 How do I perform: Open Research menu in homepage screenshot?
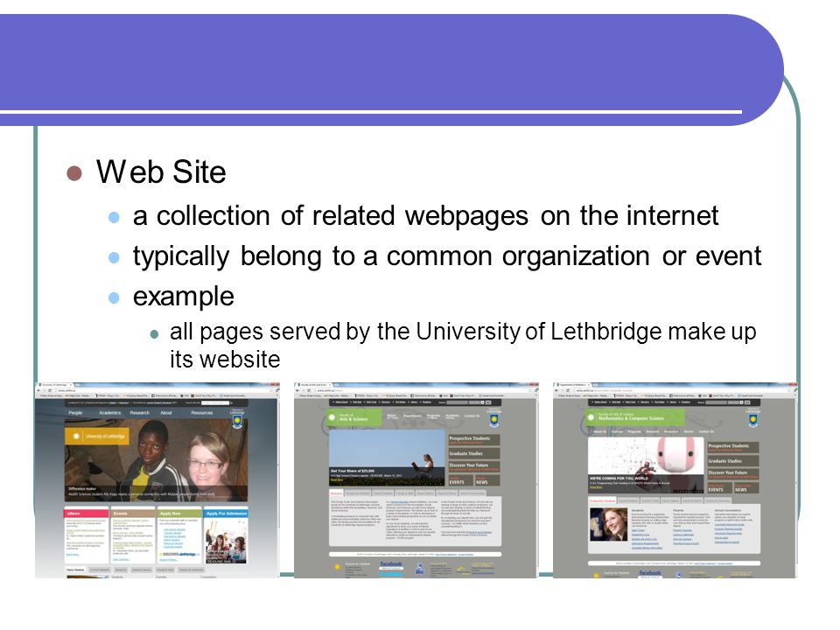(139, 413)
